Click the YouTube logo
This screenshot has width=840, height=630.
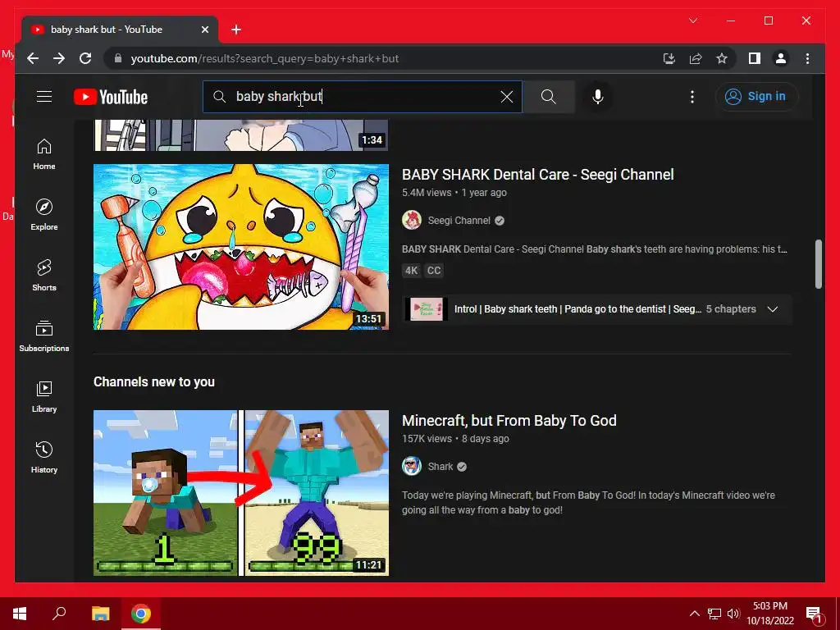111,97
